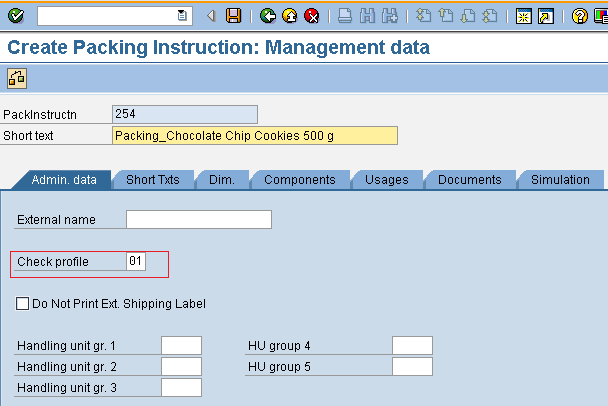This screenshot has width=608, height=406.
Task: Click the Handling unit gr. 1 field
Action: point(181,346)
